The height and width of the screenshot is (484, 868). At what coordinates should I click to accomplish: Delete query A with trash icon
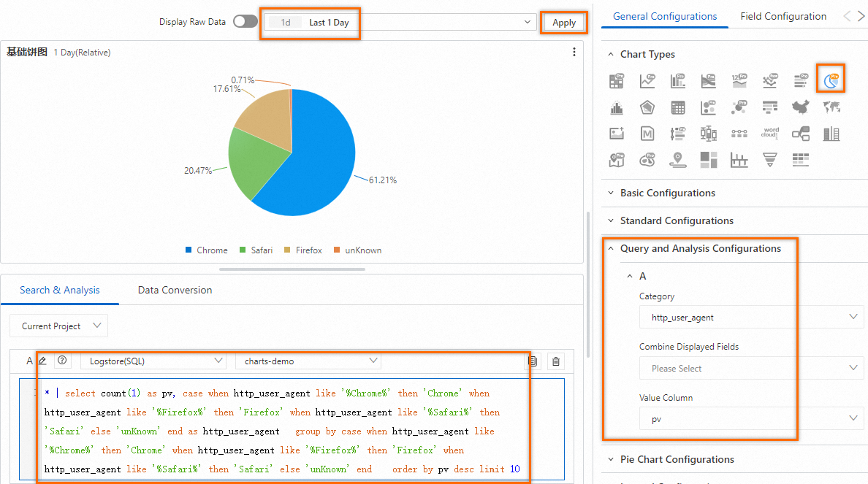[x=556, y=361]
